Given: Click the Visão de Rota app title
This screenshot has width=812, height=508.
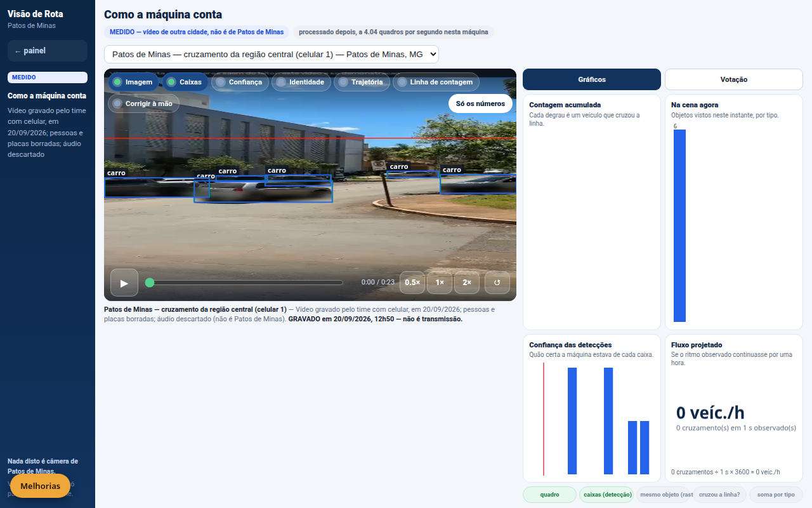Looking at the screenshot, I should 36,14.
